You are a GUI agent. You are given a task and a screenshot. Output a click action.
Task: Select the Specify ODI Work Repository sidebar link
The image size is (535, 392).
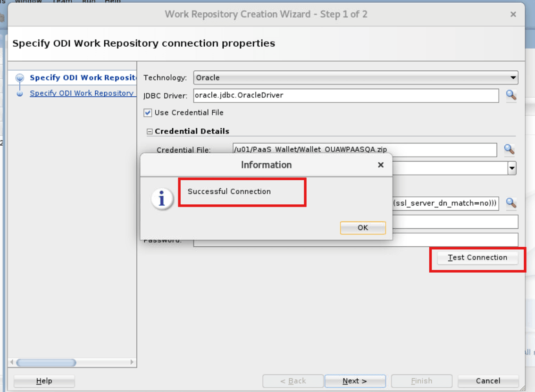pos(82,93)
